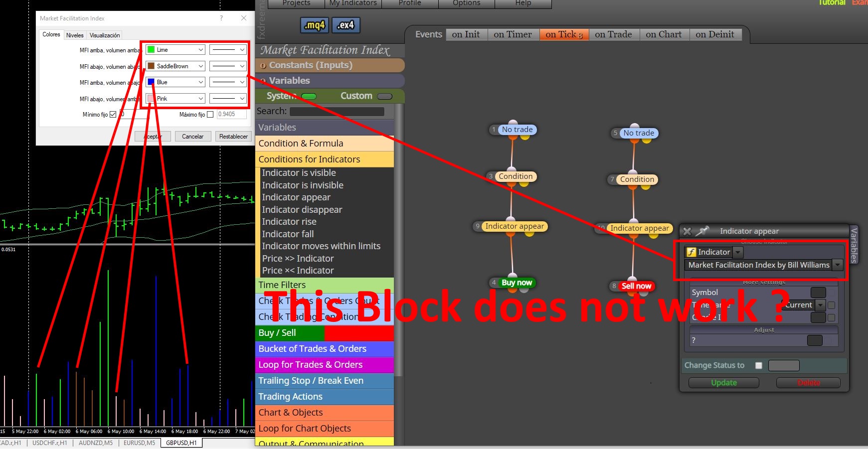Switch to the Niveles tab
The height and width of the screenshot is (449, 868).
tap(75, 35)
